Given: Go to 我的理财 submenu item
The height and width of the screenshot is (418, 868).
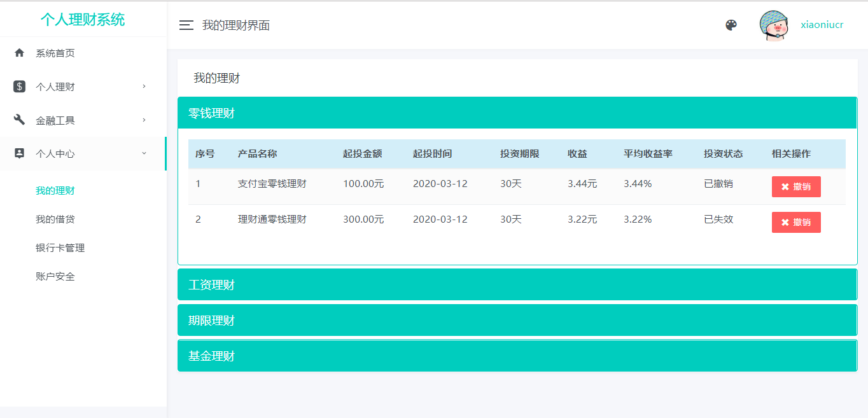Looking at the screenshot, I should point(55,190).
